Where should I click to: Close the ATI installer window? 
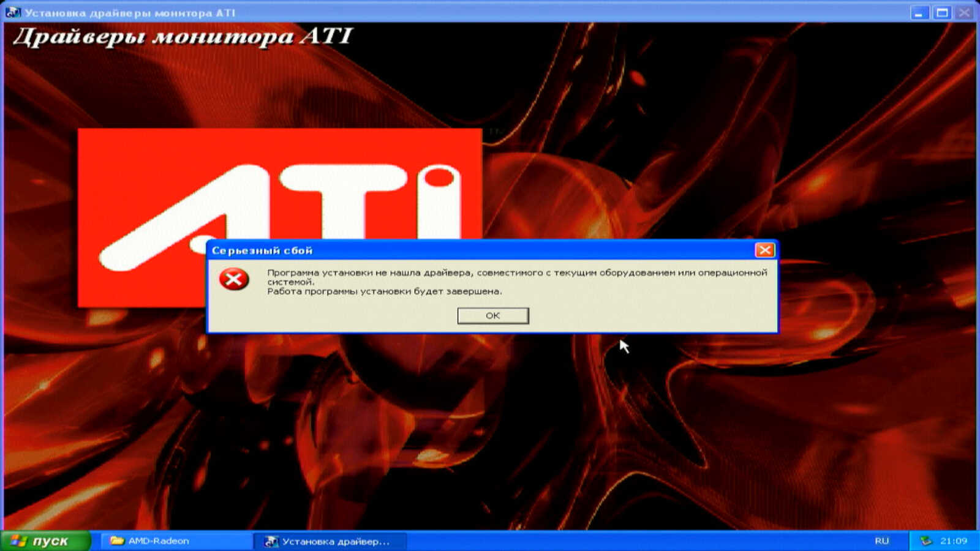pyautogui.click(x=965, y=12)
